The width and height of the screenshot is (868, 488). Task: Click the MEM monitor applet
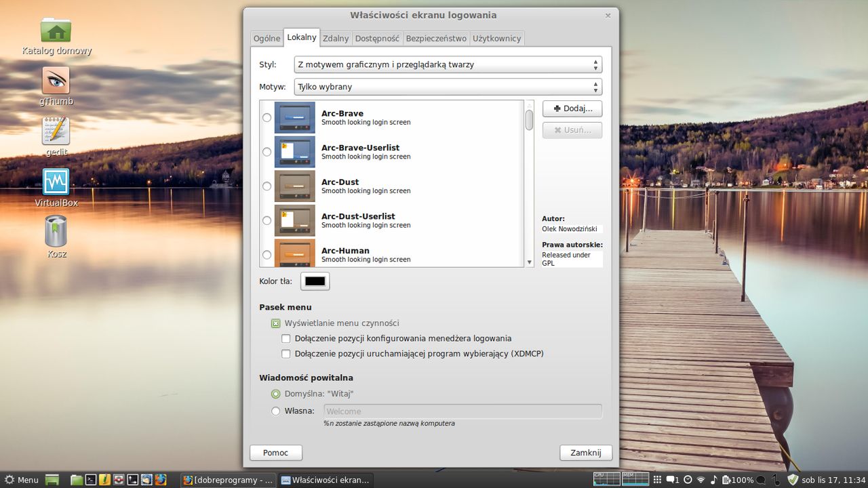pos(635,479)
